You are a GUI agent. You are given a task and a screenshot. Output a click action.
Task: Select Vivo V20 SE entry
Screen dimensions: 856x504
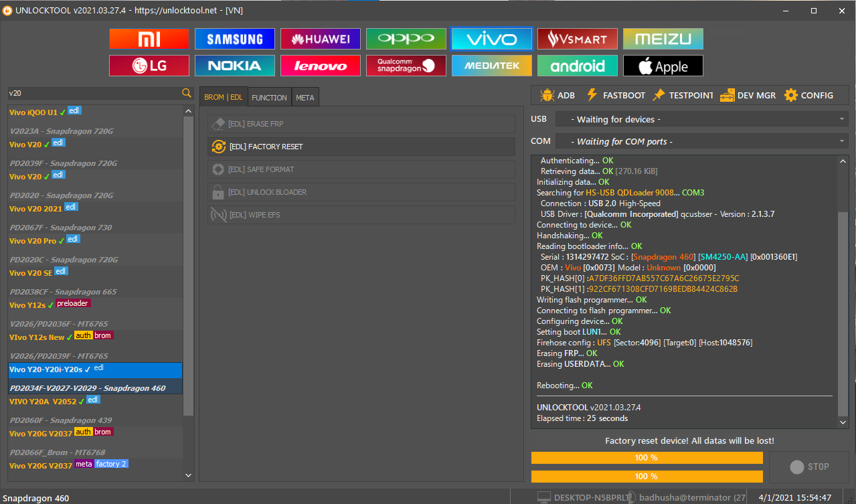click(96, 273)
